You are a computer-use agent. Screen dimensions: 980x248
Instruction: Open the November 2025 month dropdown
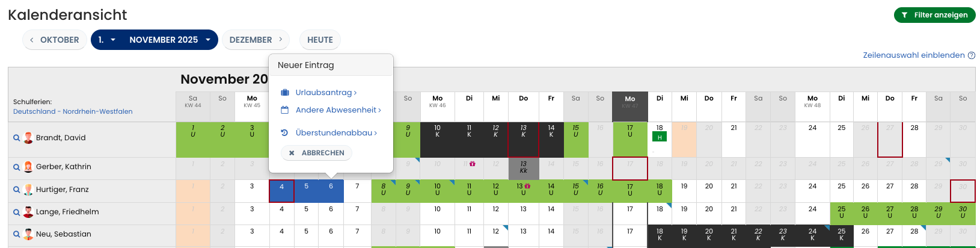click(170, 40)
